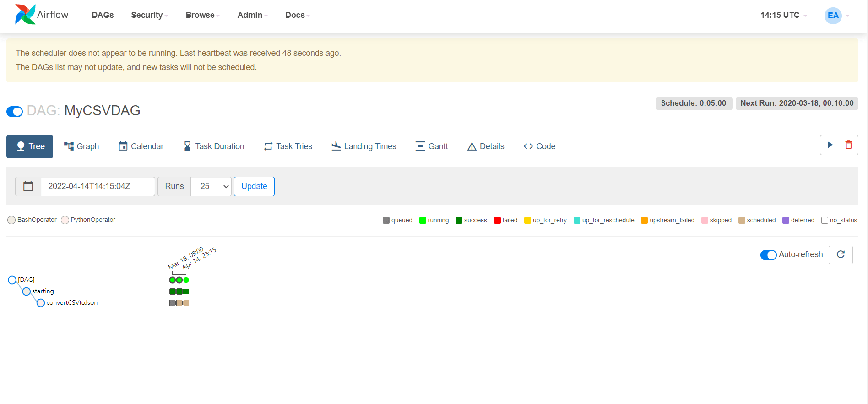Open the Details tab
The width and height of the screenshot is (868, 404).
point(486,146)
